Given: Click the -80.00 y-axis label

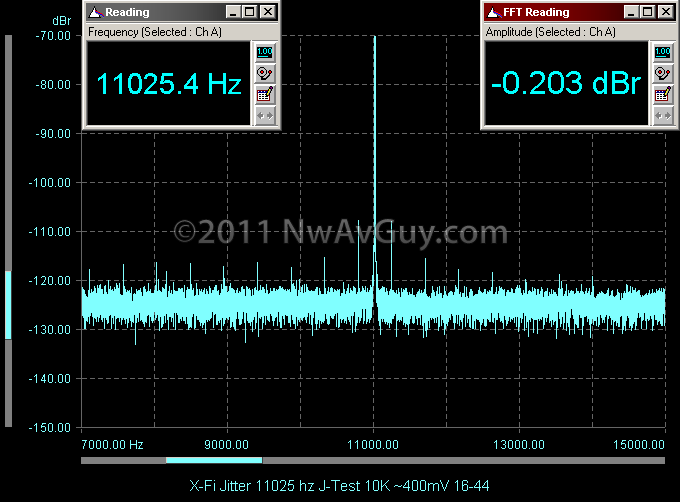Looking at the screenshot, I should coord(53,85).
